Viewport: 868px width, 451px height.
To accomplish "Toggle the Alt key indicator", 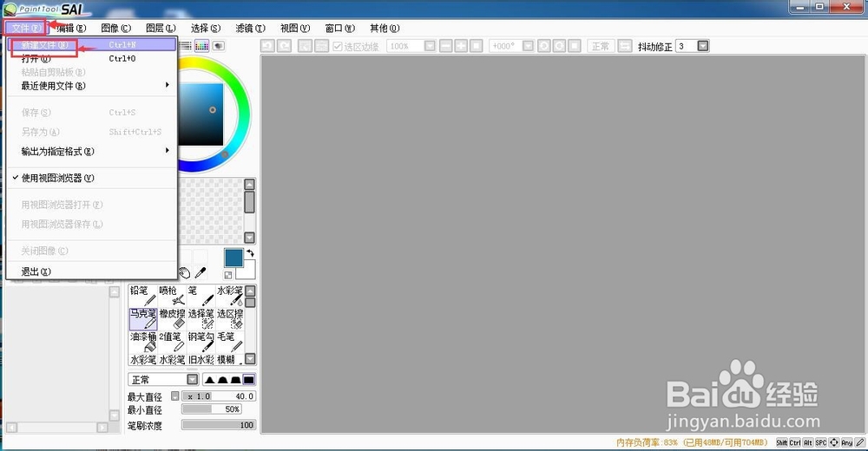I will 808,442.
